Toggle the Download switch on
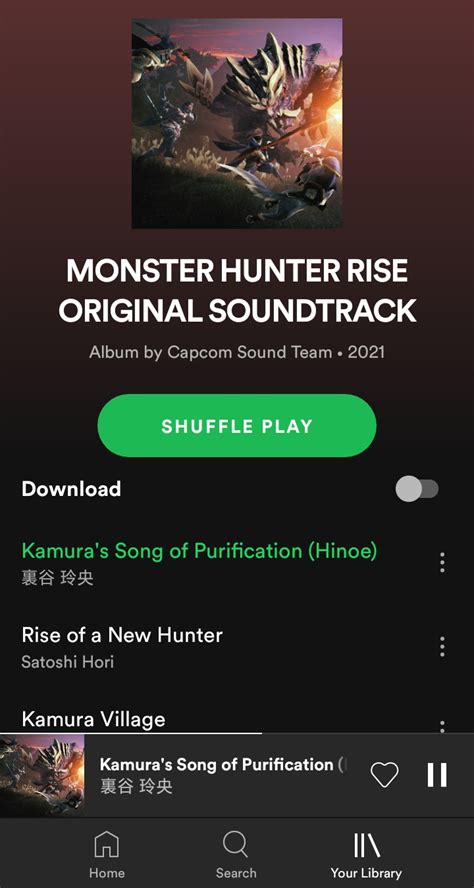 [x=417, y=489]
